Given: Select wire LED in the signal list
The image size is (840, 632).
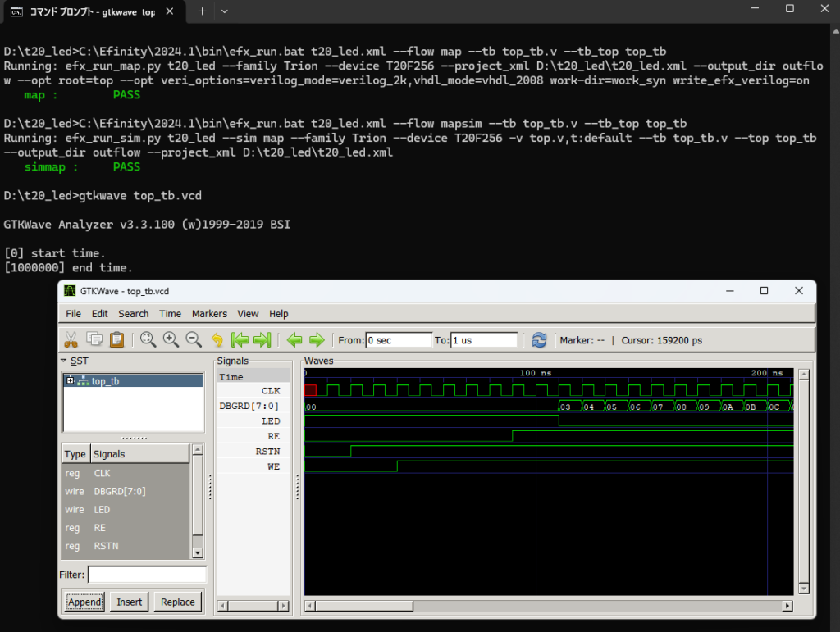Looking at the screenshot, I should click(x=126, y=510).
